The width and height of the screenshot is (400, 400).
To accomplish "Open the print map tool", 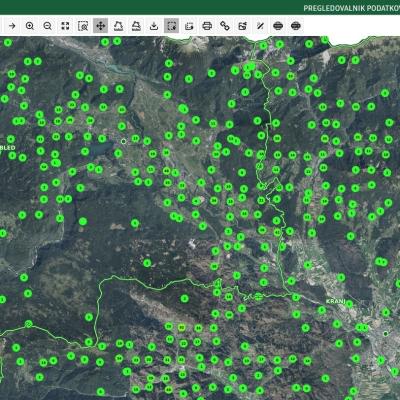I will pyautogui.click(x=207, y=26).
